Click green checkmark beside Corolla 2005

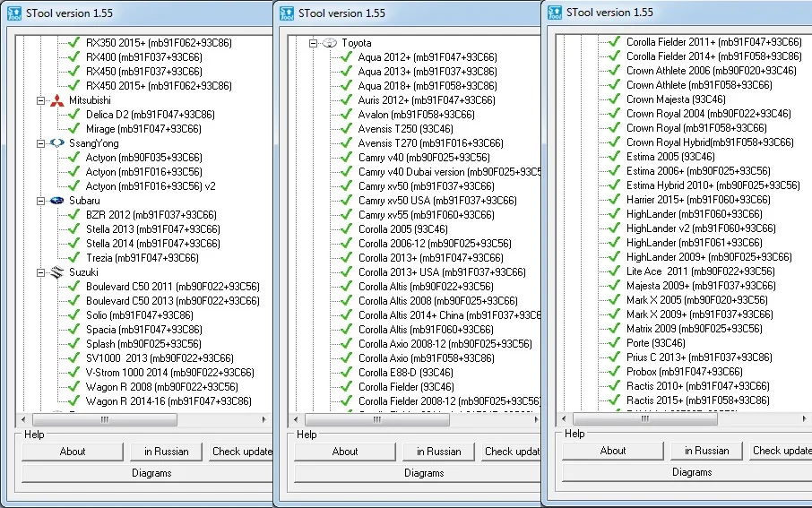point(347,228)
